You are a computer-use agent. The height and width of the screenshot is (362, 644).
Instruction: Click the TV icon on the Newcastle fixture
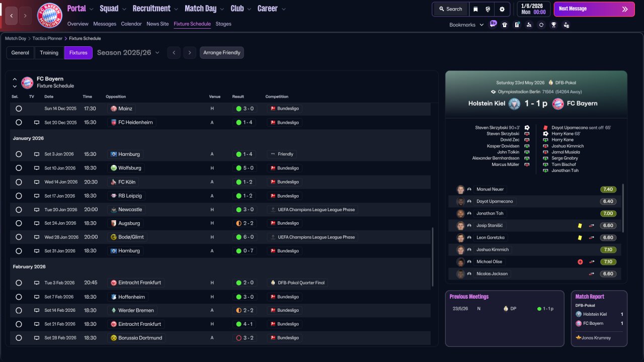(36, 210)
